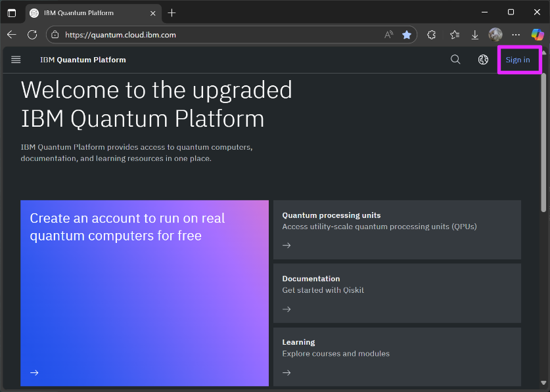Open the Downloads icon
The image size is (550, 392).
(x=475, y=35)
